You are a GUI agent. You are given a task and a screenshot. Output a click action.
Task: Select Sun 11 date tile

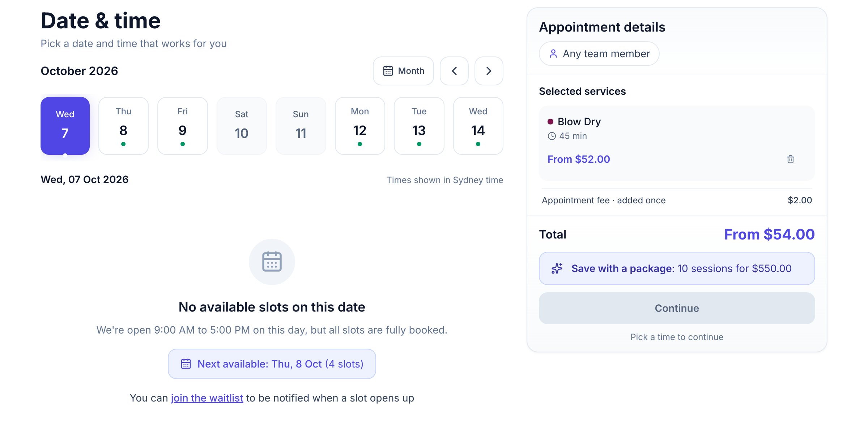[301, 126]
